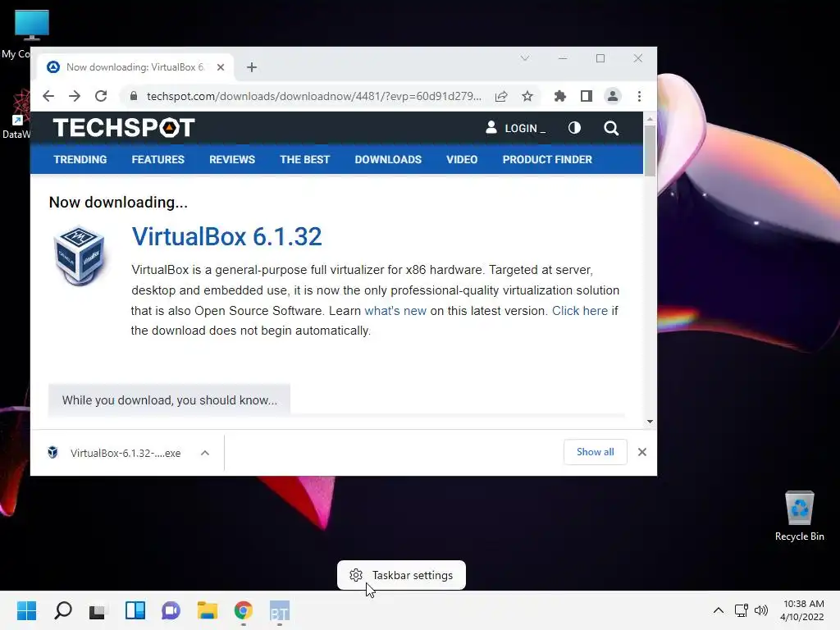This screenshot has height=630, width=840.
Task: Open the VIDEO section
Action: [462, 160]
